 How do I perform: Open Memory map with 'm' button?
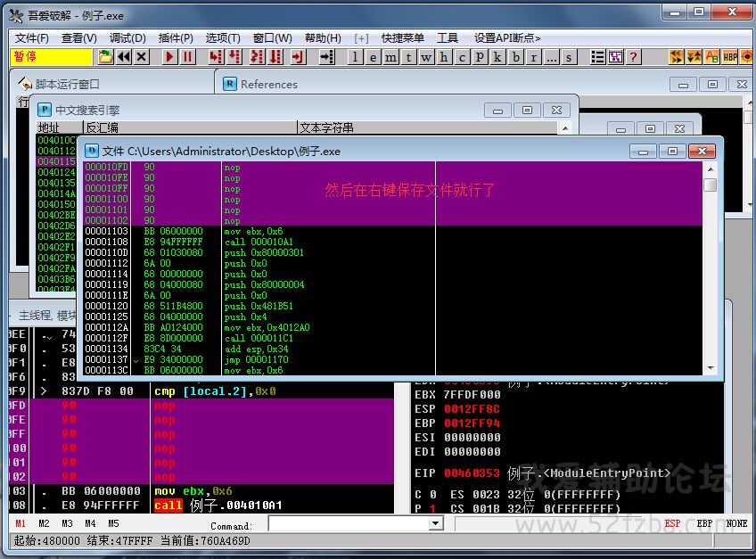click(391, 57)
